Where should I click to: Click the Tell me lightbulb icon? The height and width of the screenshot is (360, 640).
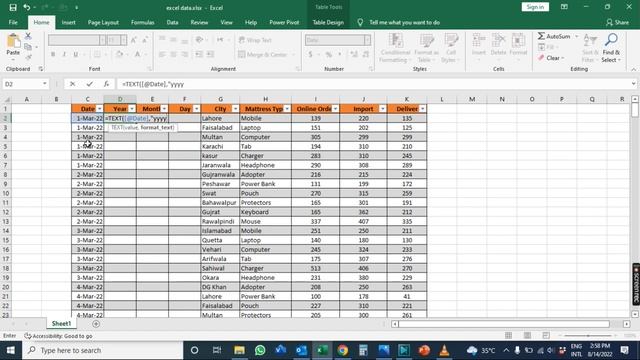point(360,22)
